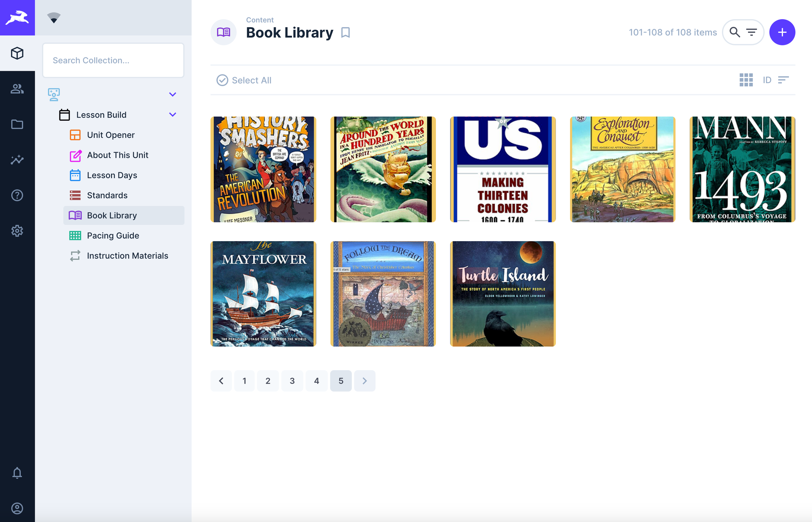Open the Mann 1493 book card
Image resolution: width=812 pixels, height=522 pixels.
coord(742,169)
